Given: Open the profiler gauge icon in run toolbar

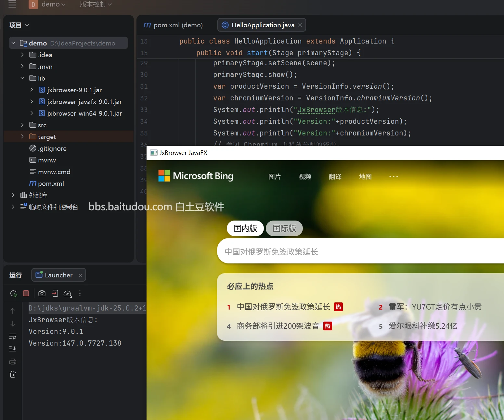Looking at the screenshot, I should pyautogui.click(x=68, y=294).
